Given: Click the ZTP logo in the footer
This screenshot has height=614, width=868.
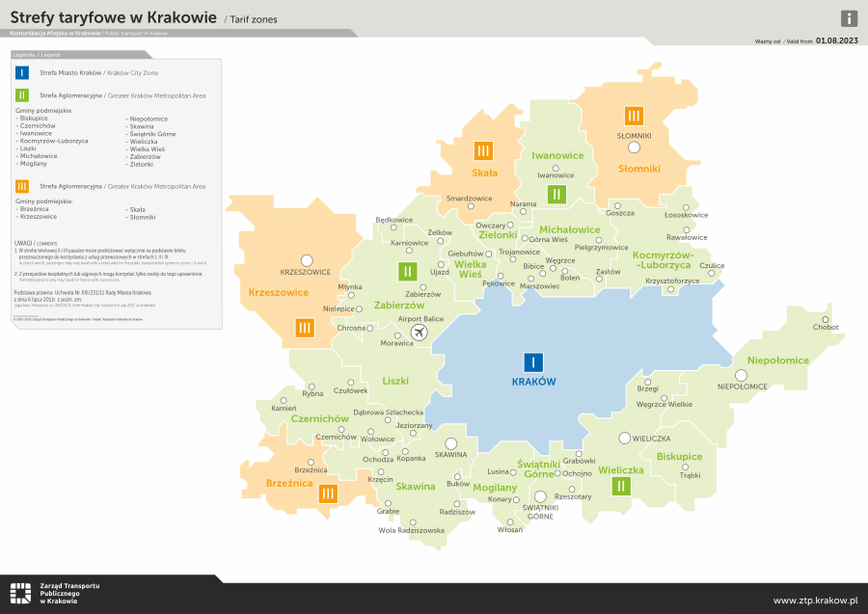Looking at the screenshot, I should coord(20,594).
